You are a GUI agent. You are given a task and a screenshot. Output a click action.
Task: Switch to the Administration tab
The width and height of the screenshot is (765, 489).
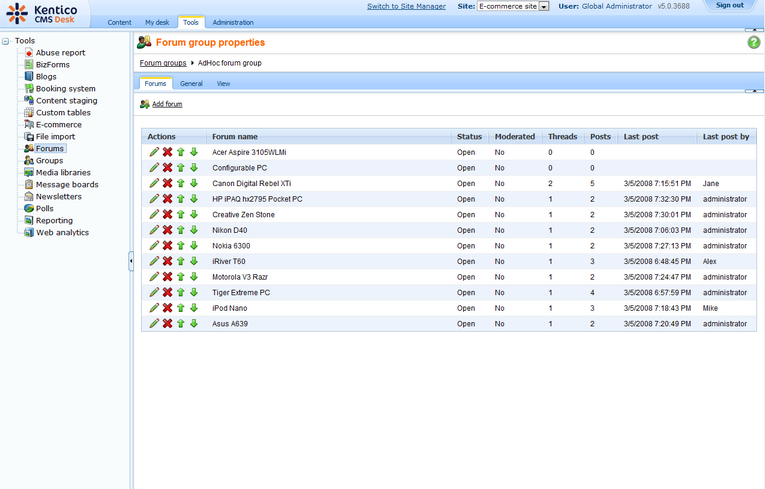[233, 22]
